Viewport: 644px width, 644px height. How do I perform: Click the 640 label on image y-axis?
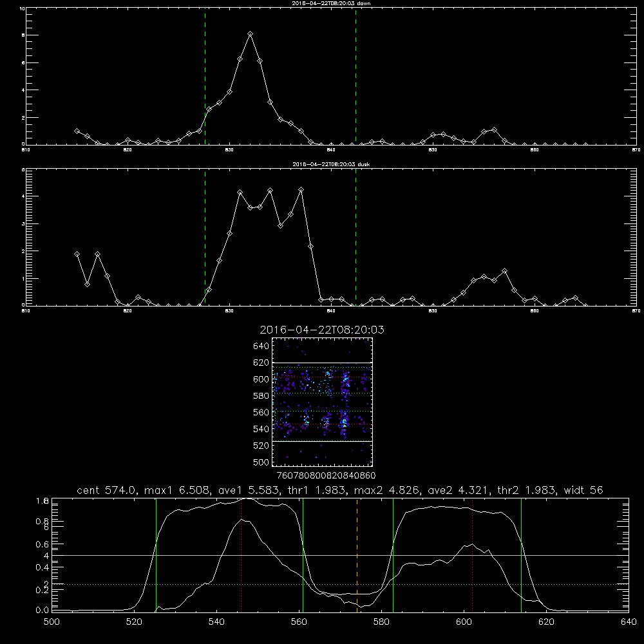(x=261, y=346)
